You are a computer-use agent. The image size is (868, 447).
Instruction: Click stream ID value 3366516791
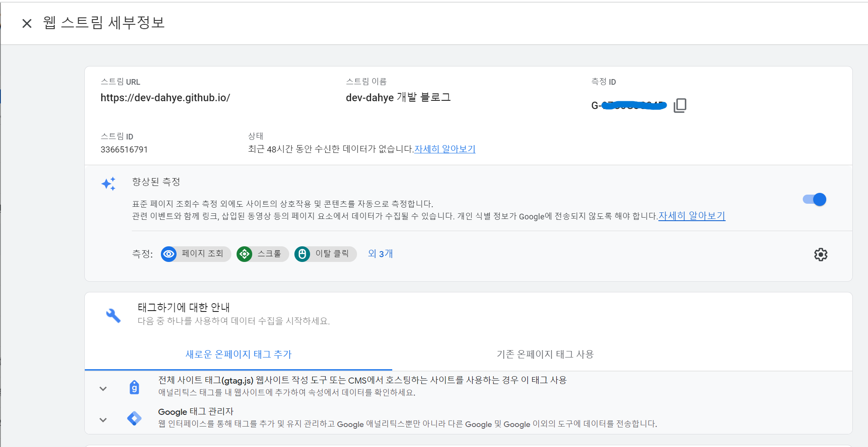(124, 149)
